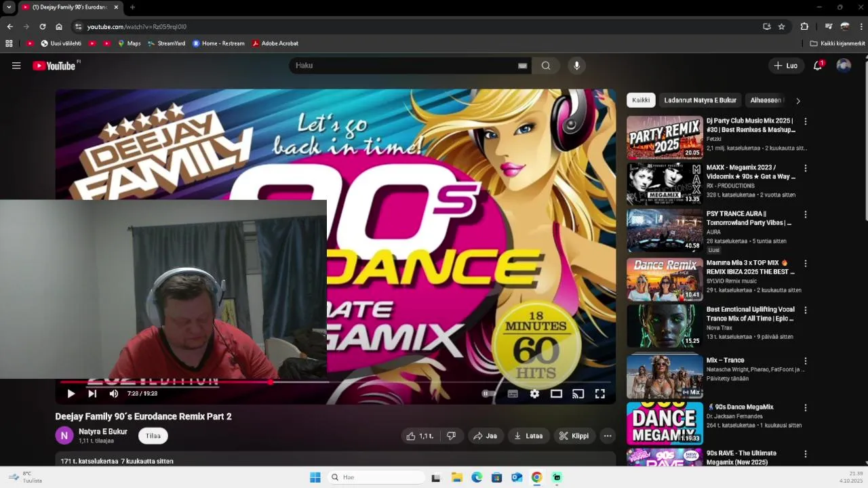The height and width of the screenshot is (488, 868).
Task: Open the Maps bookmark
Action: pyautogui.click(x=129, y=43)
